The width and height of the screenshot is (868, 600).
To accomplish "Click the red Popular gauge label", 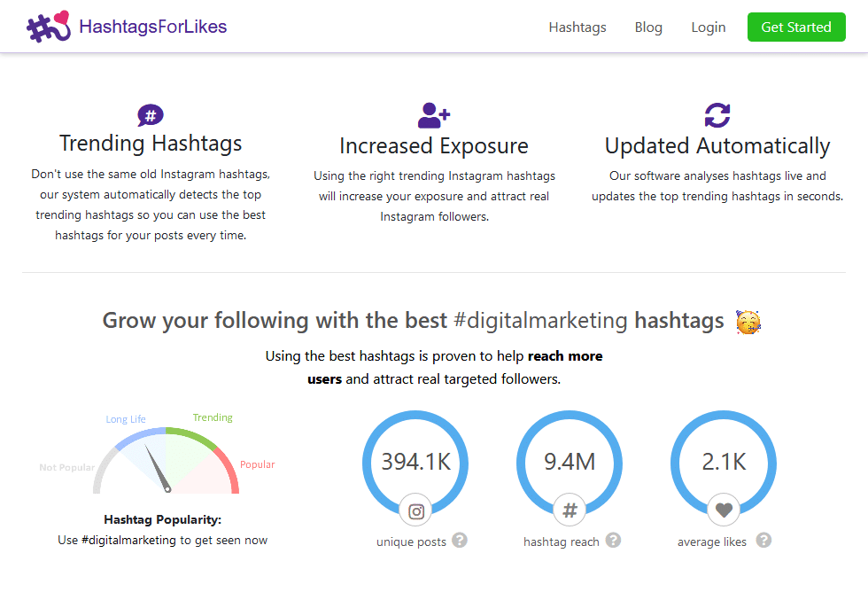I will point(258,464).
